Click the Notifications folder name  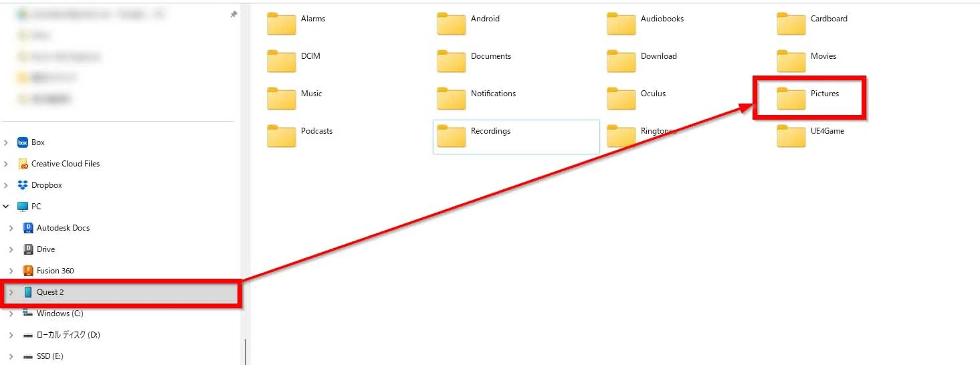click(494, 94)
